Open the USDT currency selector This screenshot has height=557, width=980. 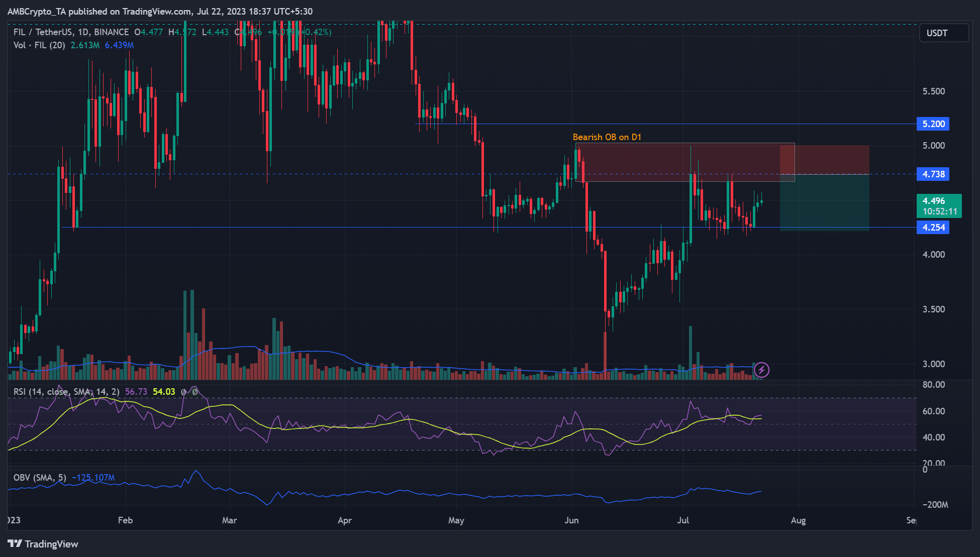tap(944, 33)
